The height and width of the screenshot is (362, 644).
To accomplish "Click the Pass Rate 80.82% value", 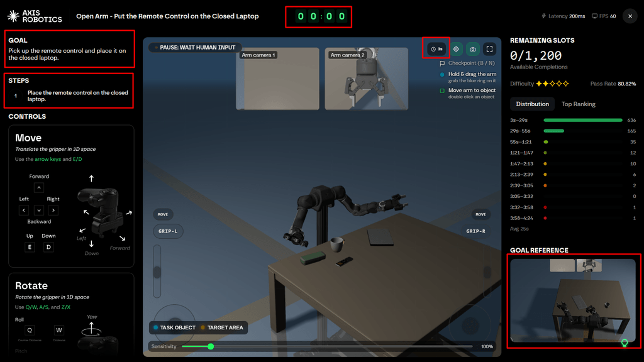I will click(x=627, y=84).
